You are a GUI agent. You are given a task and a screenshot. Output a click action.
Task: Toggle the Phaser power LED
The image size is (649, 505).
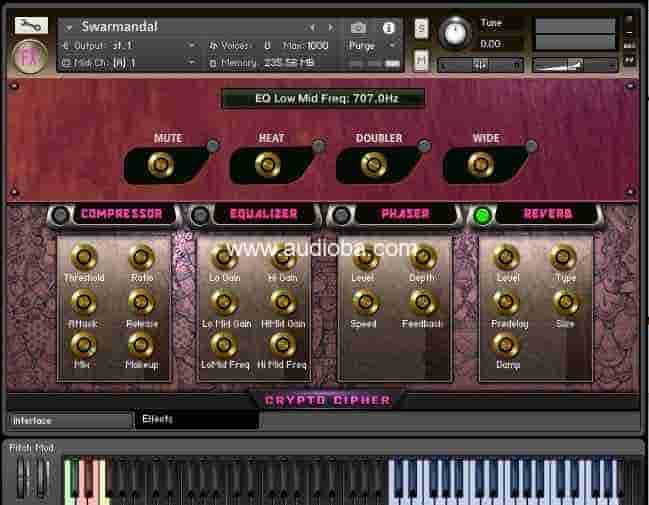342,215
